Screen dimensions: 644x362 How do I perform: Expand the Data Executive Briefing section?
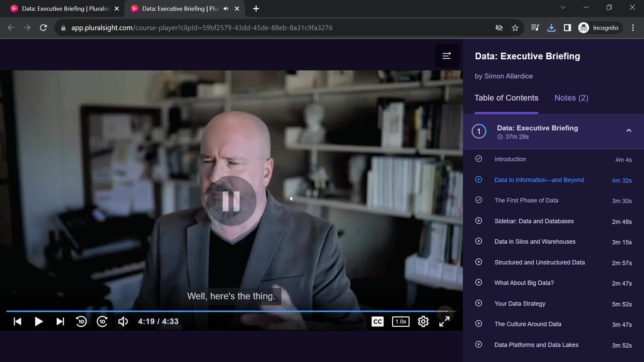pos(629,130)
